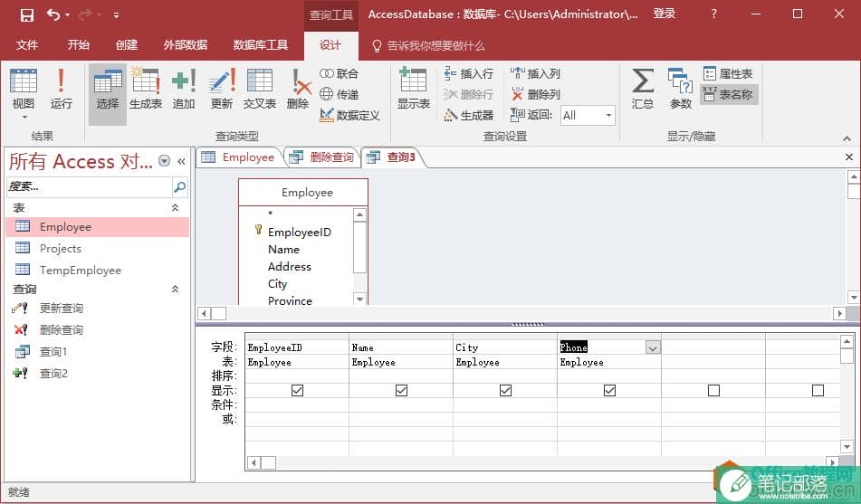Uncheck Show box for City column
The image size is (861, 504).
[x=506, y=390]
